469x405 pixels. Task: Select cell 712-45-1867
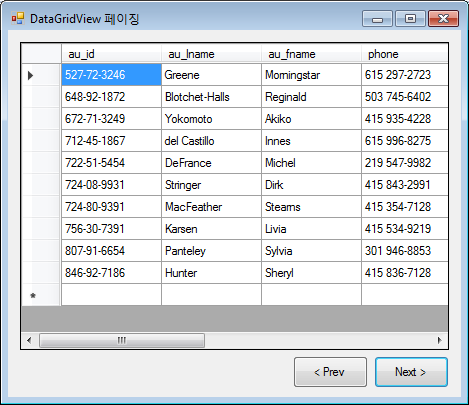(111, 141)
